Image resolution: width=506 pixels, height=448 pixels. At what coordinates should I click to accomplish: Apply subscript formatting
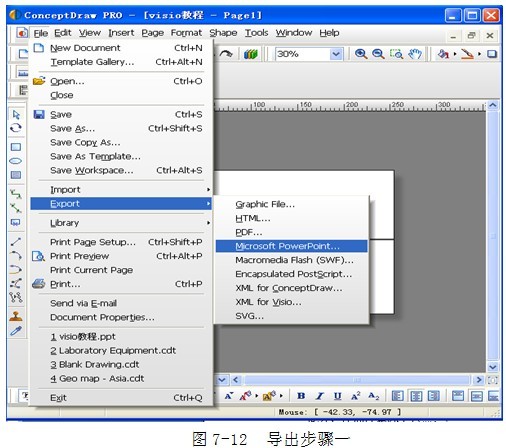coord(374,396)
